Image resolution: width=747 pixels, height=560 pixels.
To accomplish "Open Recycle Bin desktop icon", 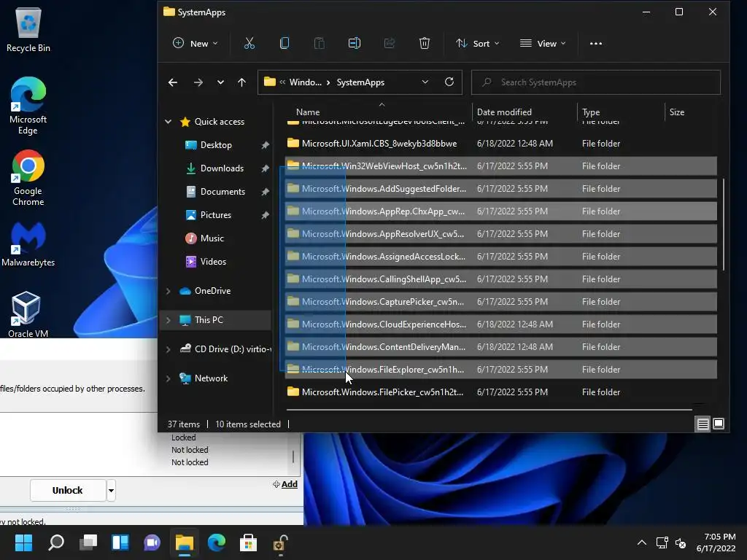I will point(28,29).
